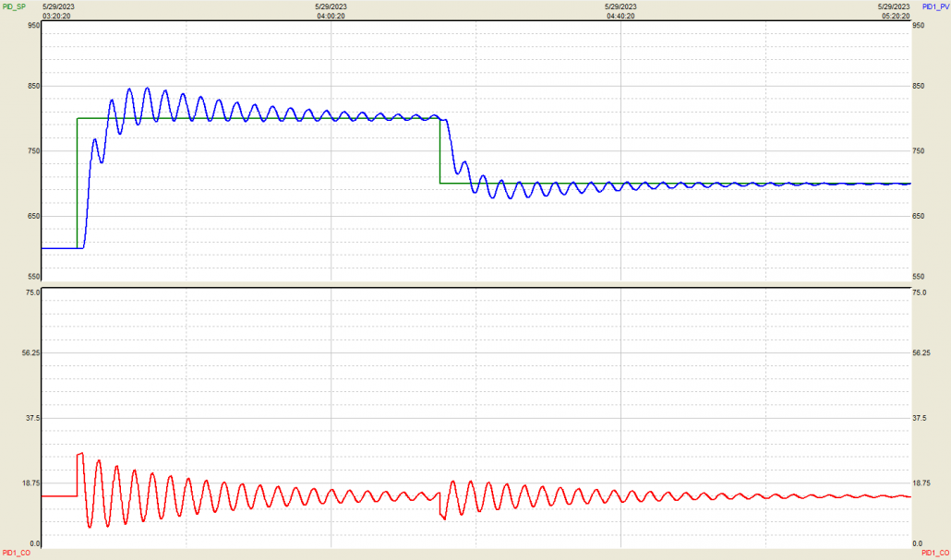
Task: Click the 650 value on right upper axis
Action: pyautogui.click(x=919, y=216)
